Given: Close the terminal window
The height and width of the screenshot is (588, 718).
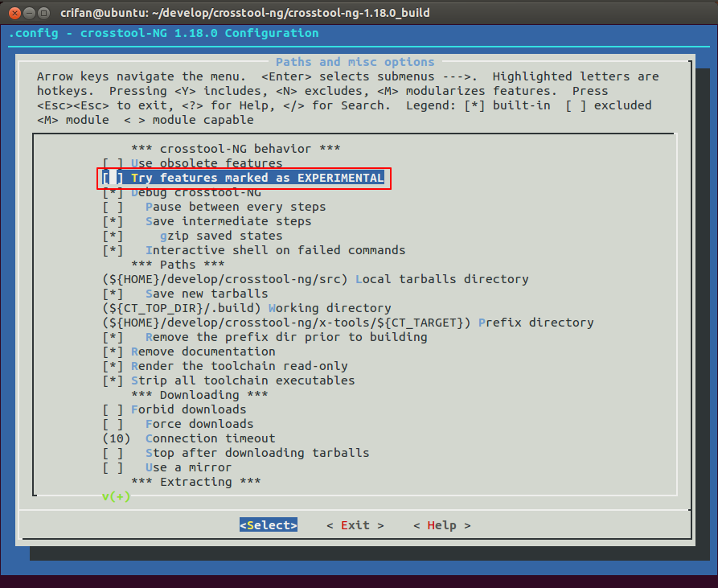Looking at the screenshot, I should pyautogui.click(x=14, y=13).
